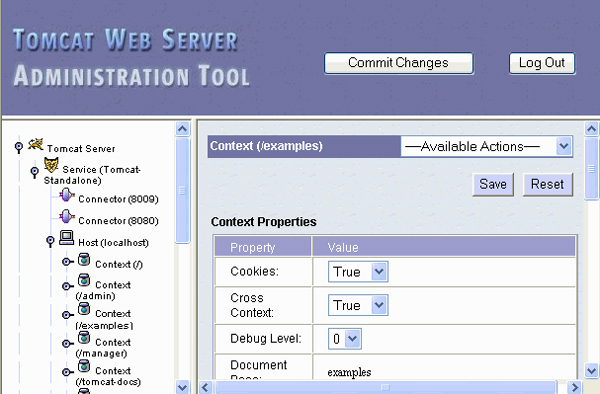Click the Debug Level: property label
Screen dimensions: 600x394
(x=266, y=339)
